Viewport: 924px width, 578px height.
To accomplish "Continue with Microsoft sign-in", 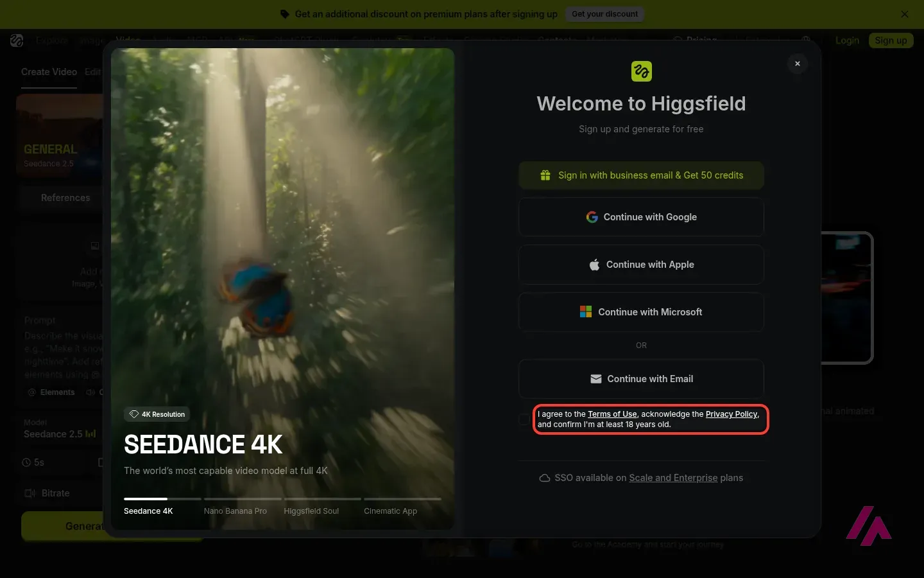I will [641, 312].
